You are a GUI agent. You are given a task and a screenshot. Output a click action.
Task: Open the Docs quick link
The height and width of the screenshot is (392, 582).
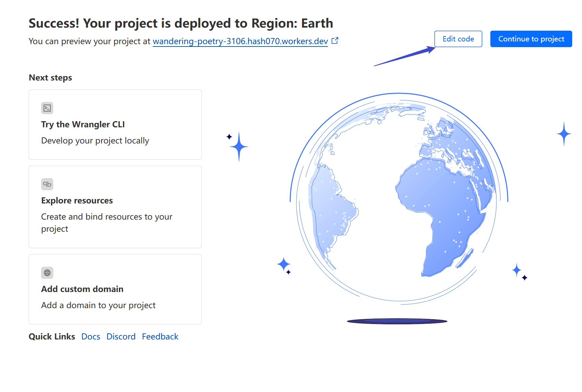91,336
